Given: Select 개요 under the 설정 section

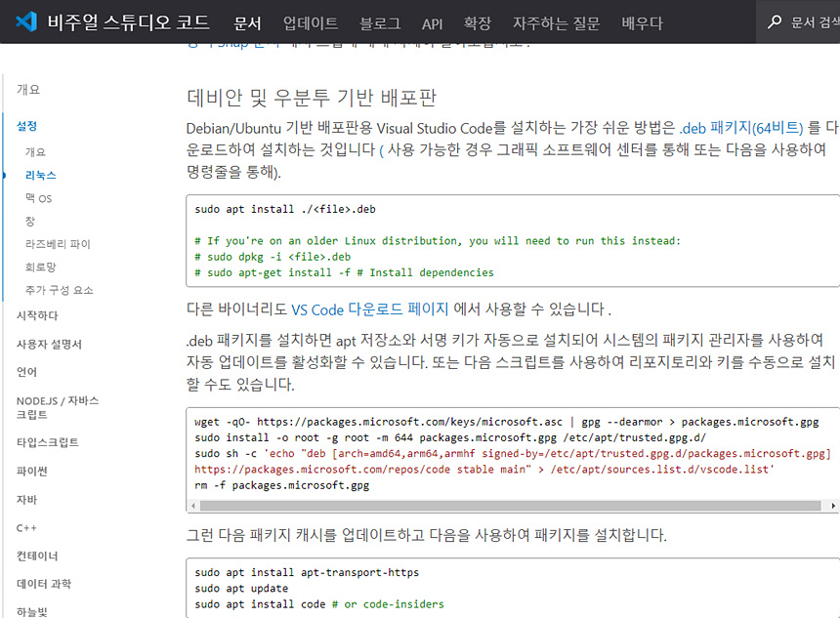Looking at the screenshot, I should pyautogui.click(x=35, y=152).
